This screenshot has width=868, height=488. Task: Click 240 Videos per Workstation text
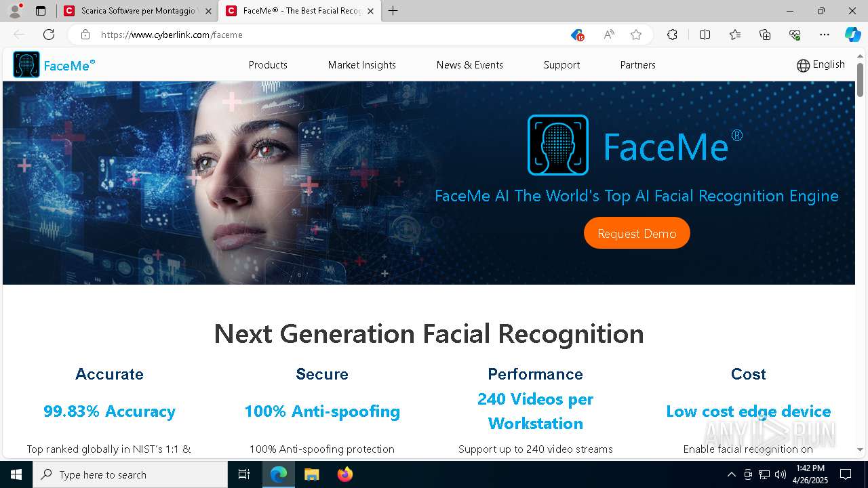535,411
